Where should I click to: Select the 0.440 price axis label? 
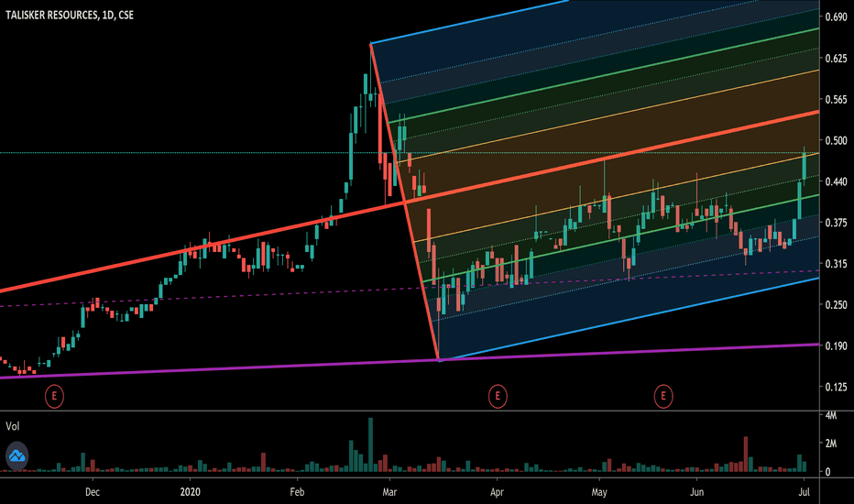pos(836,181)
